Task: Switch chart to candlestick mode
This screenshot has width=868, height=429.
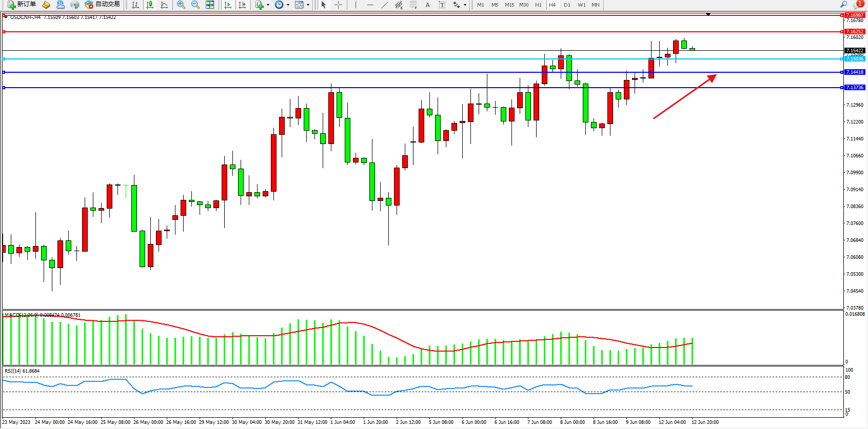Action: coord(150,5)
